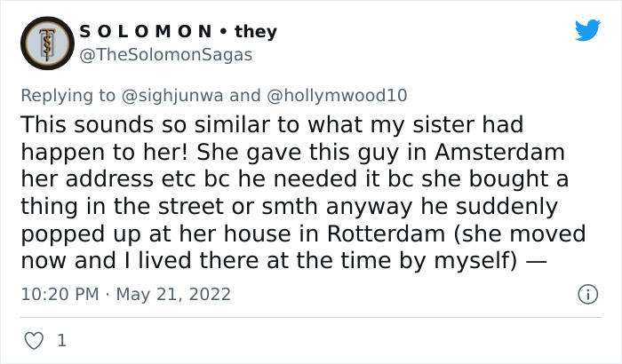Open the tweet info circle icon
This screenshot has width=622, height=364.
(586, 294)
